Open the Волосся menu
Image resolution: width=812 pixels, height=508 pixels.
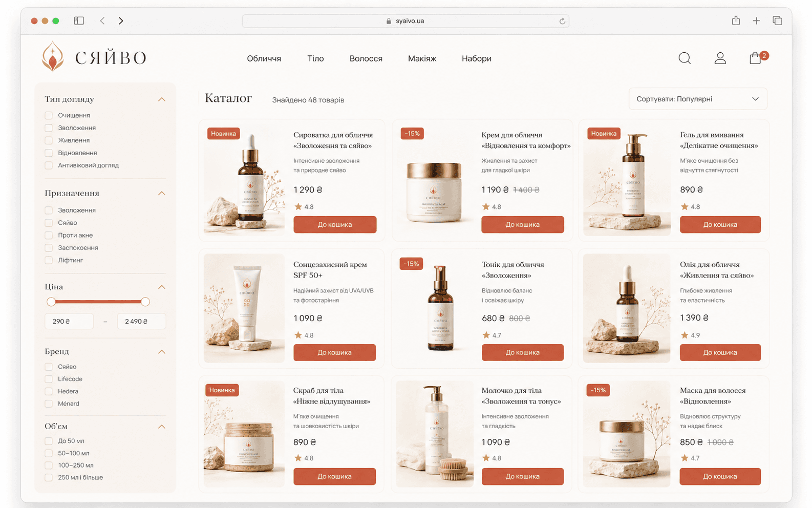[x=366, y=58]
